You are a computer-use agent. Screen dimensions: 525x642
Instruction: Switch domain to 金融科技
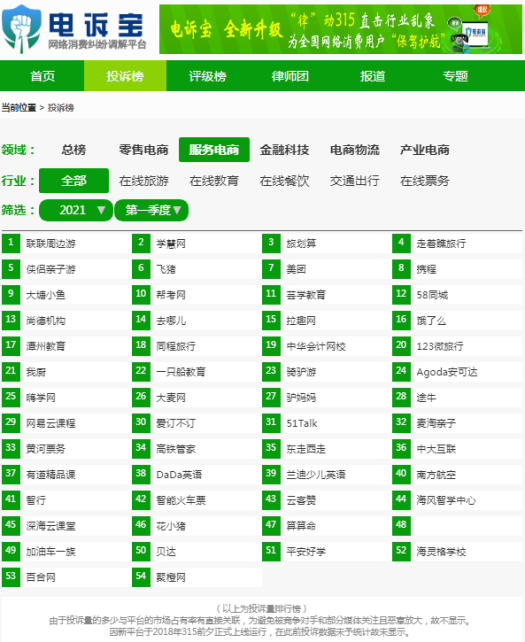284,150
